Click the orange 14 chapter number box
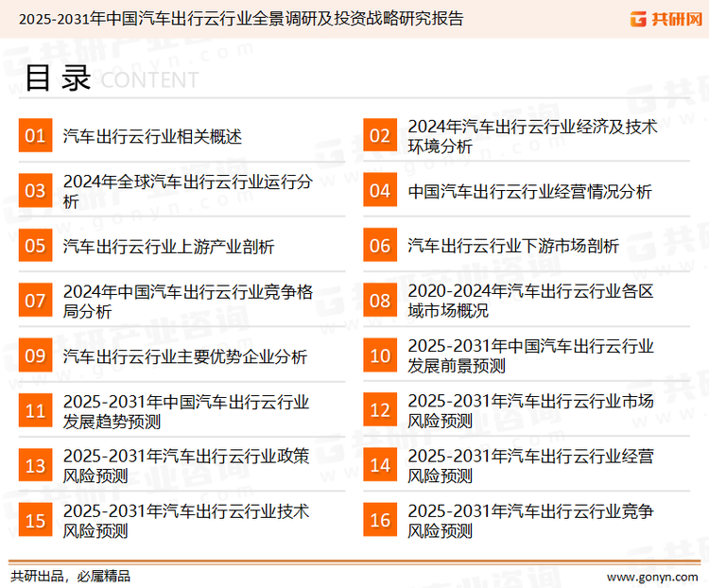Image resolution: width=709 pixels, height=588 pixels. (x=380, y=465)
